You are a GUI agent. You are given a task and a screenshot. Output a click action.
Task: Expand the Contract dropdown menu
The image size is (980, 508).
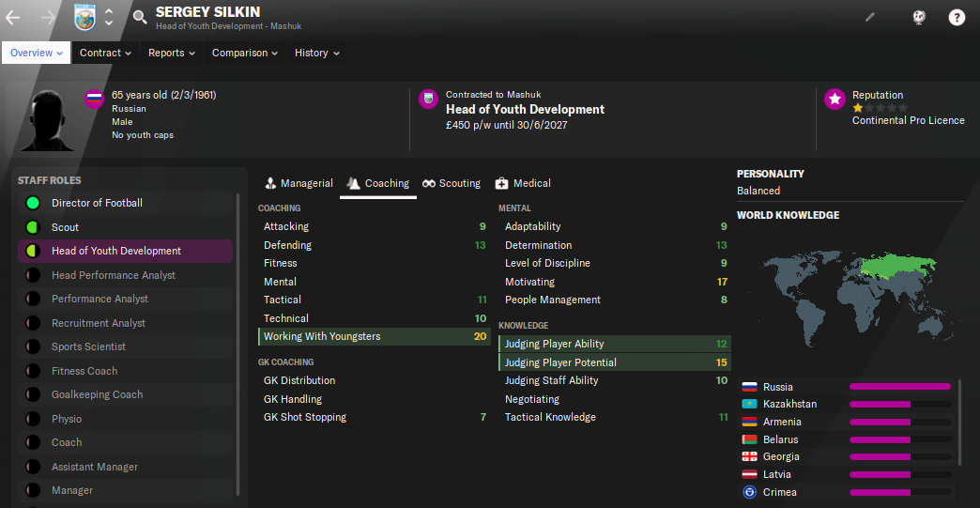(x=105, y=54)
